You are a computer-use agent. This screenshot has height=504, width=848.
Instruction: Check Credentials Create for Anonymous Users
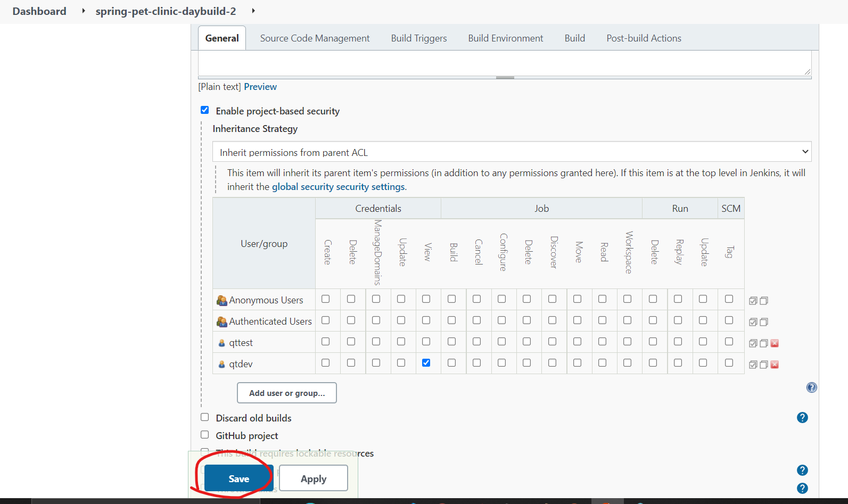(326, 299)
